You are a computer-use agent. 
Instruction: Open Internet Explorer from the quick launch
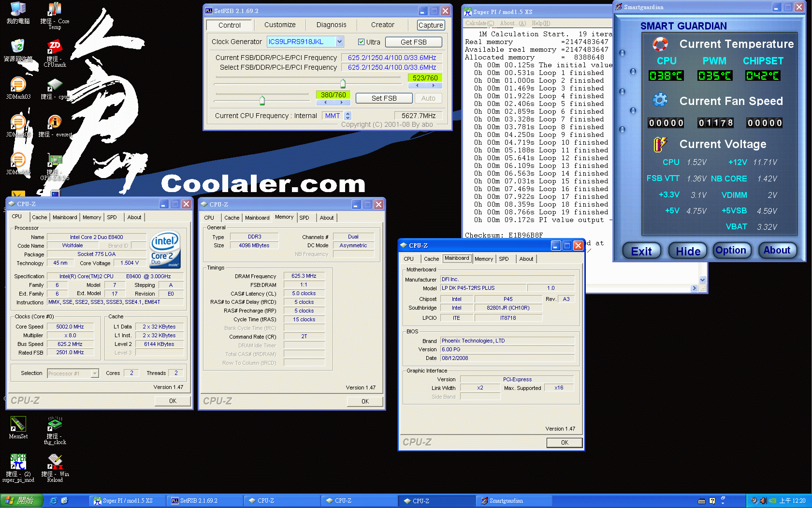(54, 501)
